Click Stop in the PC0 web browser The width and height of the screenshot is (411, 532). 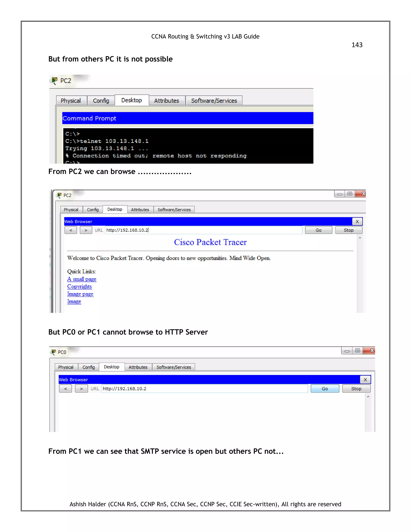pyautogui.click(x=356, y=388)
